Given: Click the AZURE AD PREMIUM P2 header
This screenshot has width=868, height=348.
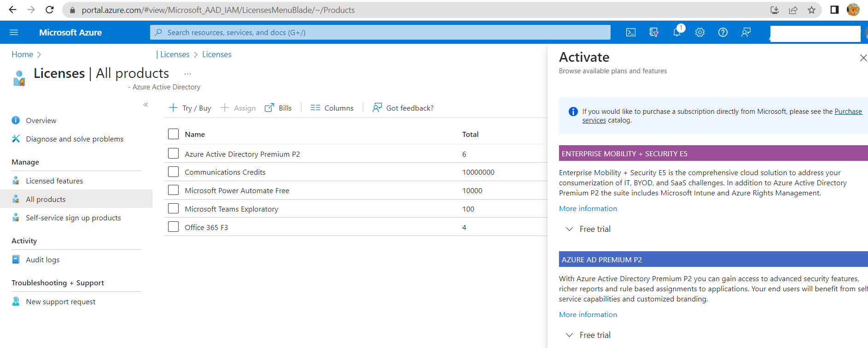Looking at the screenshot, I should point(713,260).
